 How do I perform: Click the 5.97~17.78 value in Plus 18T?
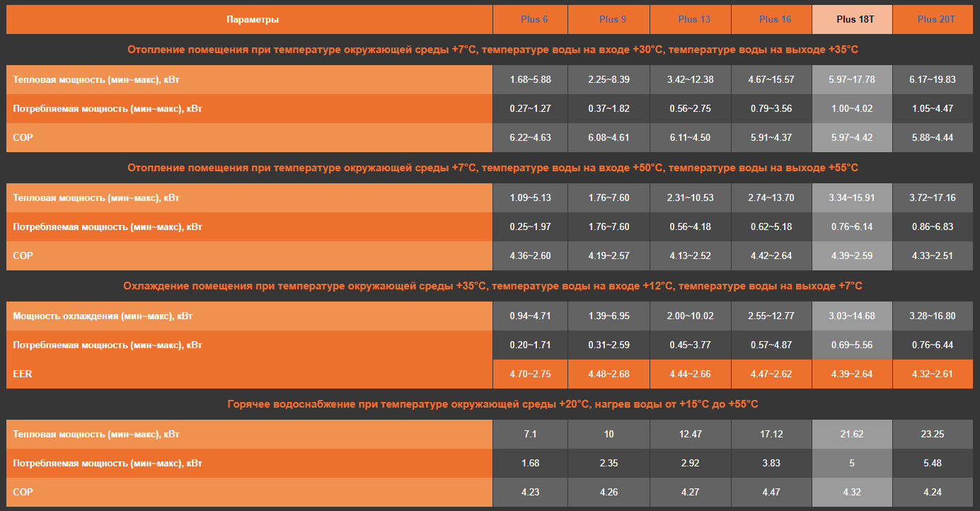[851, 79]
